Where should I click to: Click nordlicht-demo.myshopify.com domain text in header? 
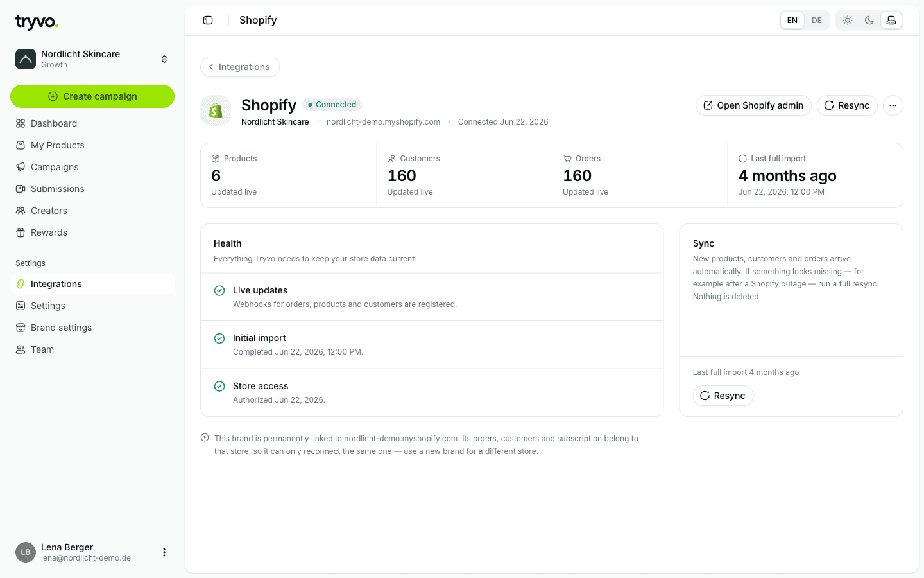383,122
